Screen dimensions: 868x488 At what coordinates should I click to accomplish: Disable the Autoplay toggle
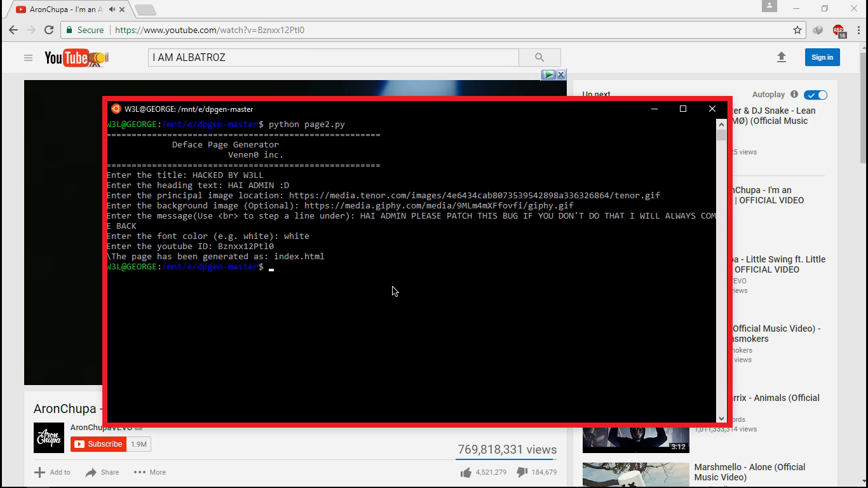(x=815, y=95)
